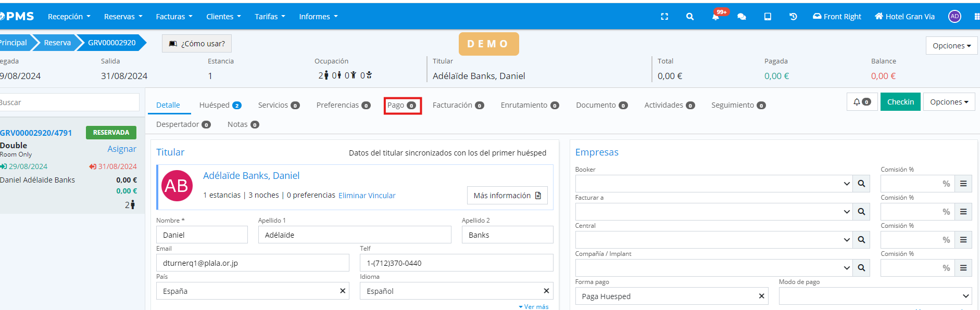This screenshot has width=980, height=310.
Task: Open notifications bell with 99+ badge
Action: click(716, 17)
